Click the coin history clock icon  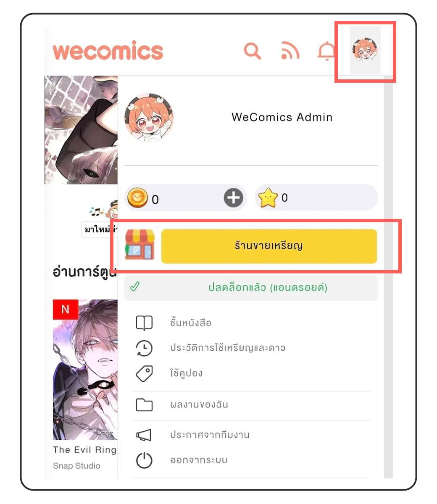(x=144, y=348)
